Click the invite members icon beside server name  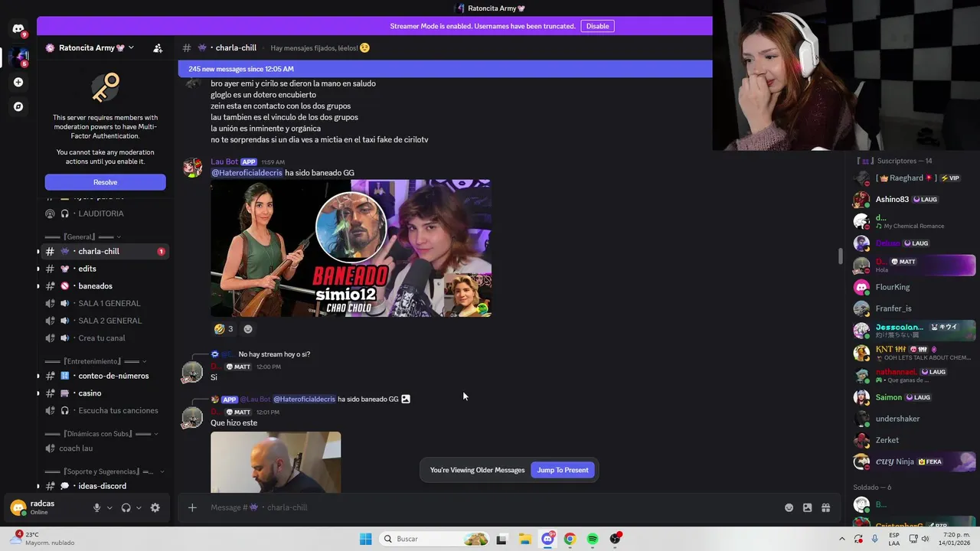(x=158, y=47)
